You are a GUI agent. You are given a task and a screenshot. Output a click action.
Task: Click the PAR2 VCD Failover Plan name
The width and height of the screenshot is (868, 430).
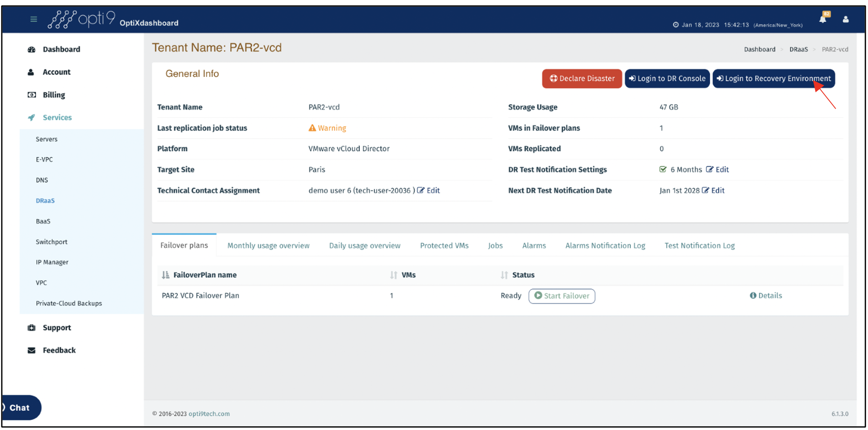[x=201, y=296]
